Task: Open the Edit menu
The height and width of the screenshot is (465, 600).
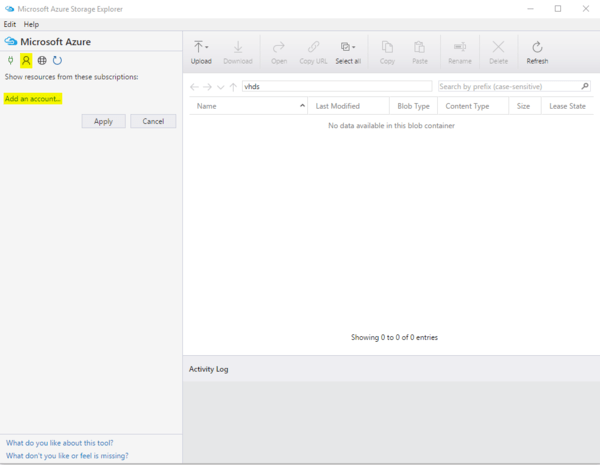Action: pyautogui.click(x=10, y=24)
